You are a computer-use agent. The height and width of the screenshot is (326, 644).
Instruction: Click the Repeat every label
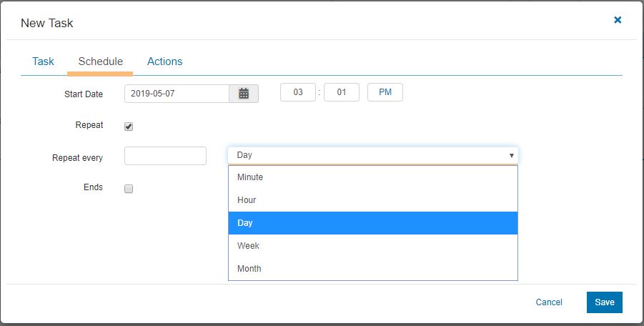click(77, 158)
